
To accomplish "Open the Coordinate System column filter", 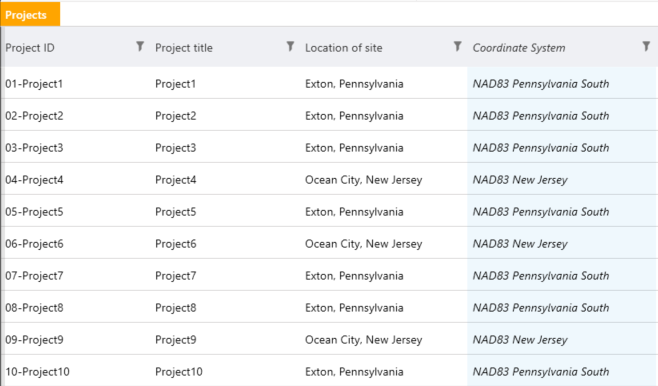I will click(646, 46).
